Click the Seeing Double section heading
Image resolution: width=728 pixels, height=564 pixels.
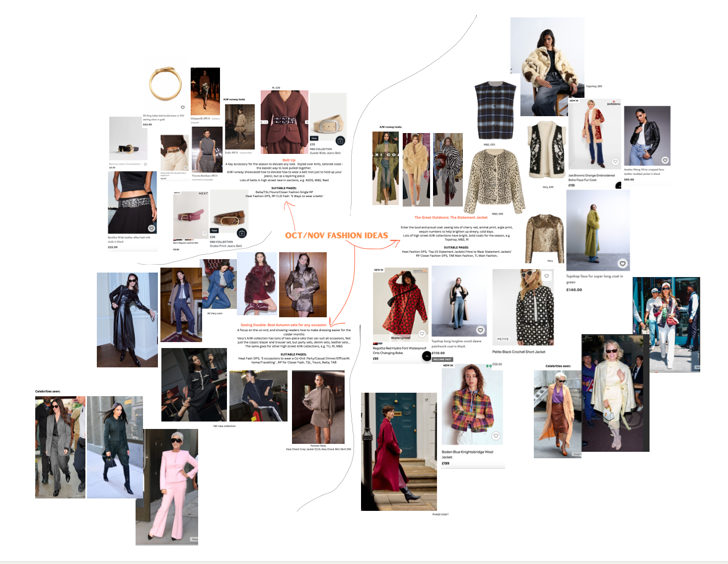point(284,325)
